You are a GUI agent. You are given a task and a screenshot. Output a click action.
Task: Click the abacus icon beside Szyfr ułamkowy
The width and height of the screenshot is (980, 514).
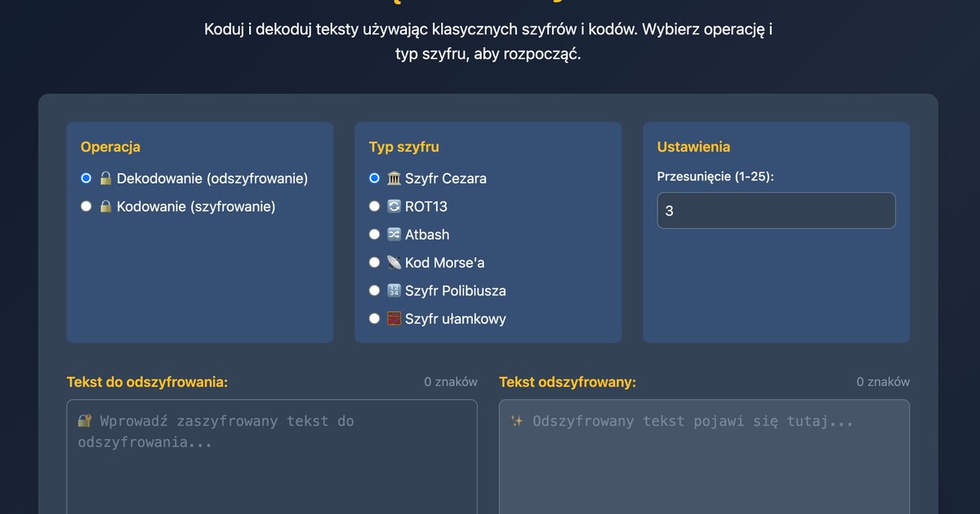click(393, 319)
